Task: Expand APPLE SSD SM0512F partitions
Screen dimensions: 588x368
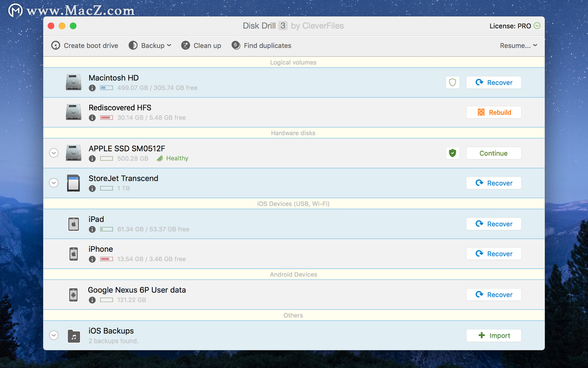Action: point(54,153)
